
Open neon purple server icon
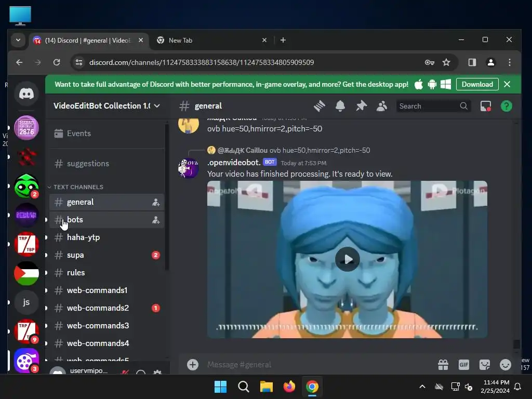coord(26,215)
